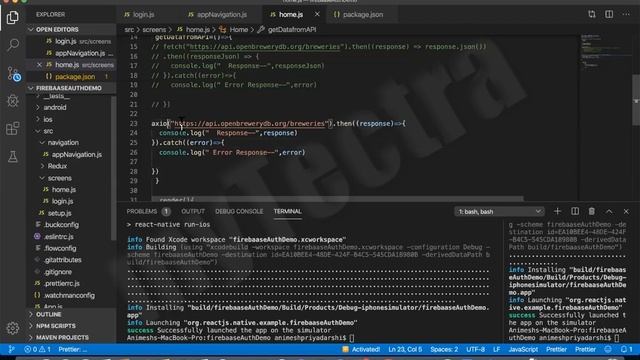Close the terminal panel

[x=626, y=211]
